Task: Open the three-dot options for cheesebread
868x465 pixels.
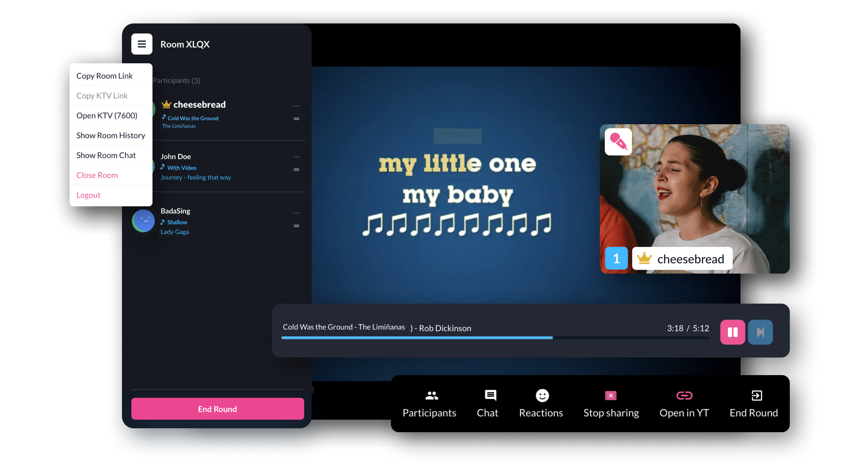Action: 296,106
